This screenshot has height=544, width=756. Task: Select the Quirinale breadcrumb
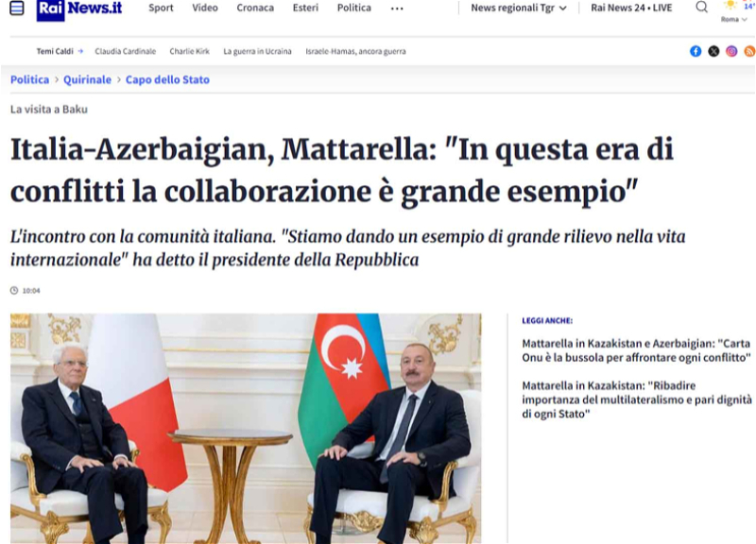pyautogui.click(x=87, y=79)
